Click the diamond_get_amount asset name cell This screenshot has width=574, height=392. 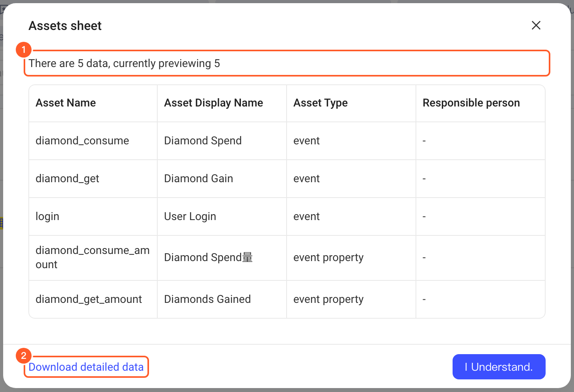[x=93, y=299]
